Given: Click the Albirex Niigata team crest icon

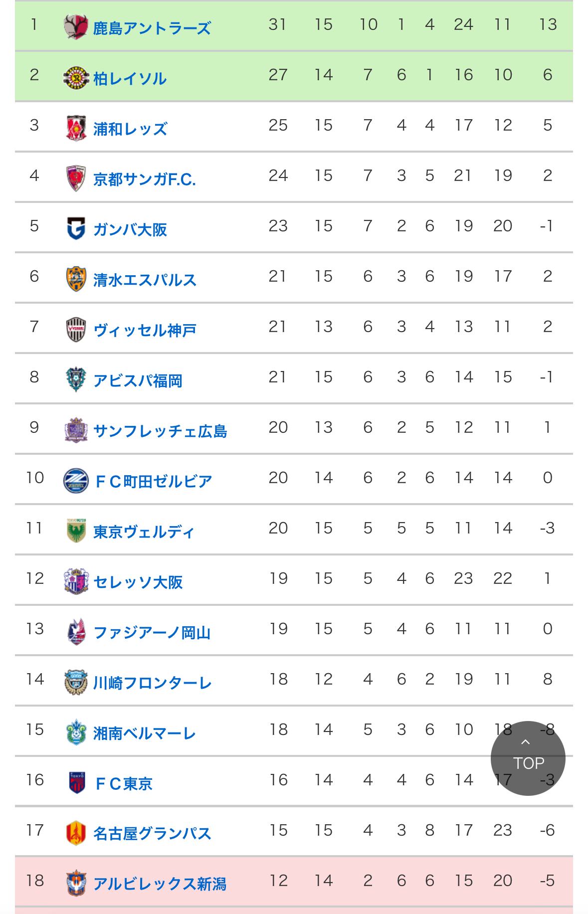Looking at the screenshot, I should click(76, 883).
